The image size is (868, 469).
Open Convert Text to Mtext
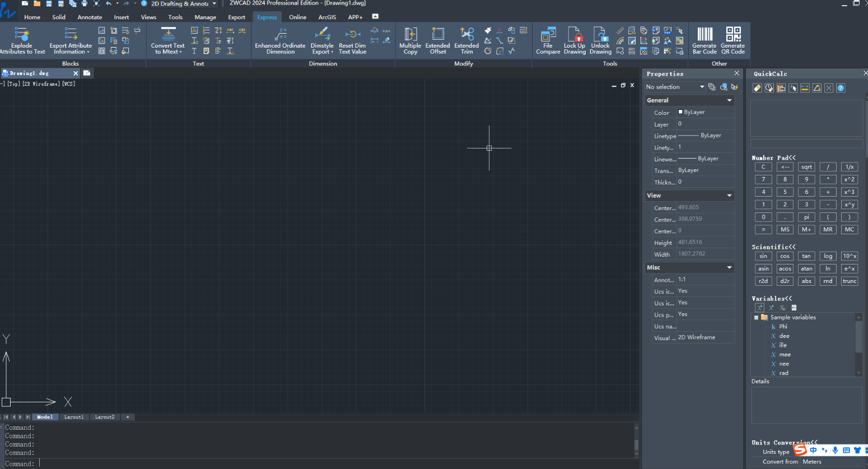click(167, 40)
